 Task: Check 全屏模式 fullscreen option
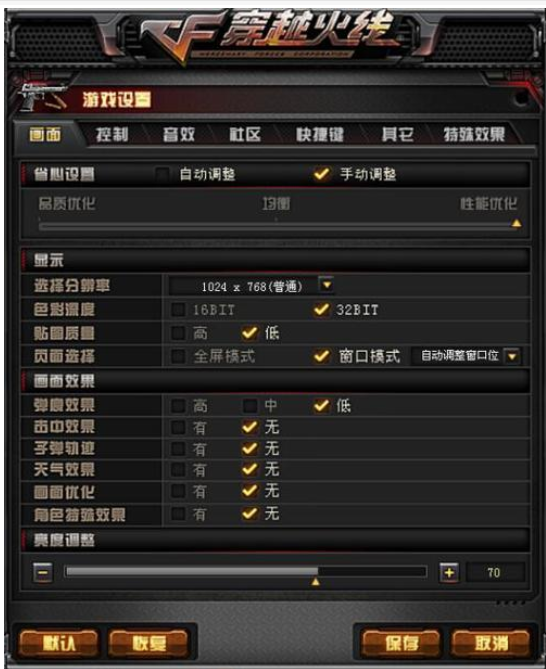(178, 356)
